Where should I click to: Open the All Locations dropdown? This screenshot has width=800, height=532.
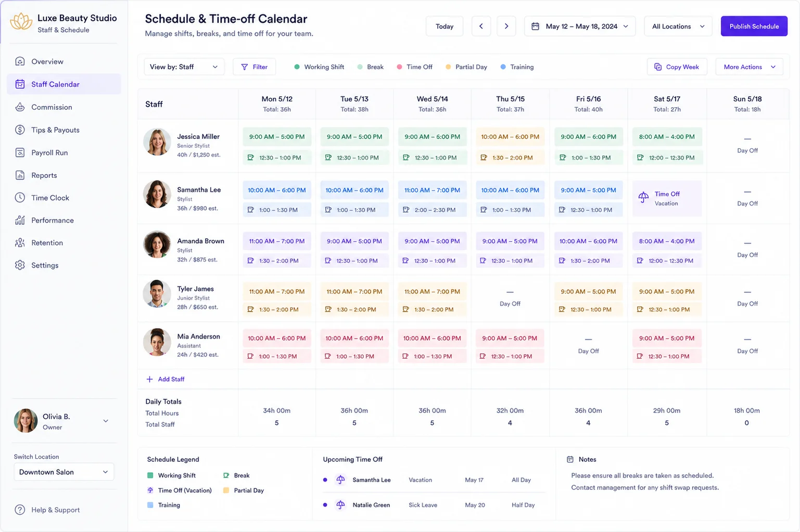pyautogui.click(x=678, y=26)
